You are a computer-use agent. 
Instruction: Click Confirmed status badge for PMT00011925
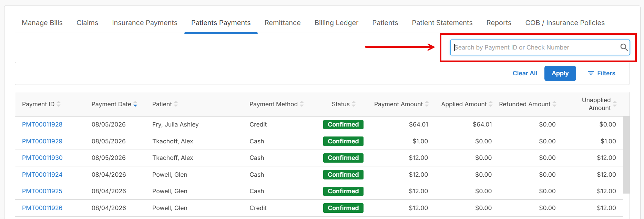pos(343,191)
